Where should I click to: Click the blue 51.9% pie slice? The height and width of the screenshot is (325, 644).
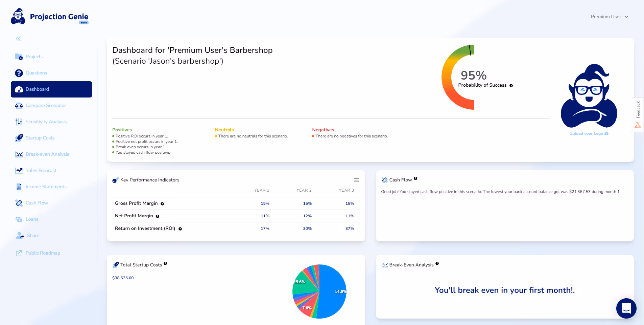coord(333,291)
